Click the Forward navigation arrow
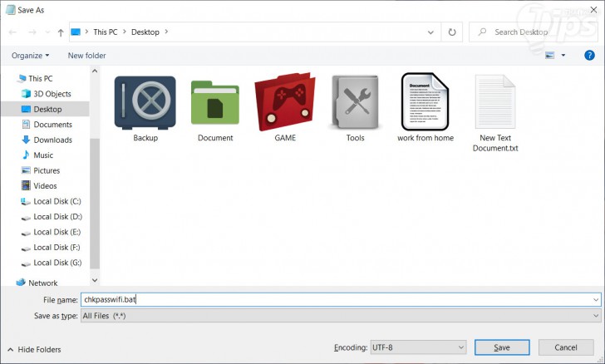The width and height of the screenshot is (605, 364). pos(32,32)
